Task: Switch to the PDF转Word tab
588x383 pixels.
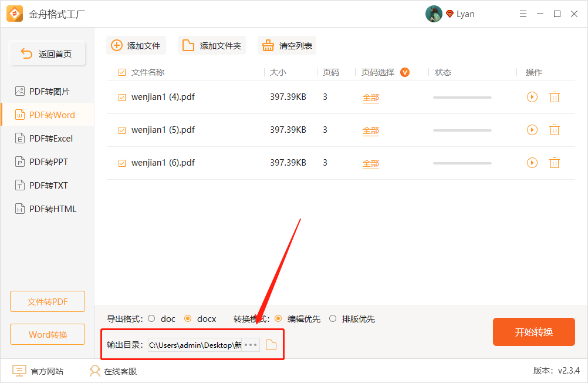Action: point(48,115)
